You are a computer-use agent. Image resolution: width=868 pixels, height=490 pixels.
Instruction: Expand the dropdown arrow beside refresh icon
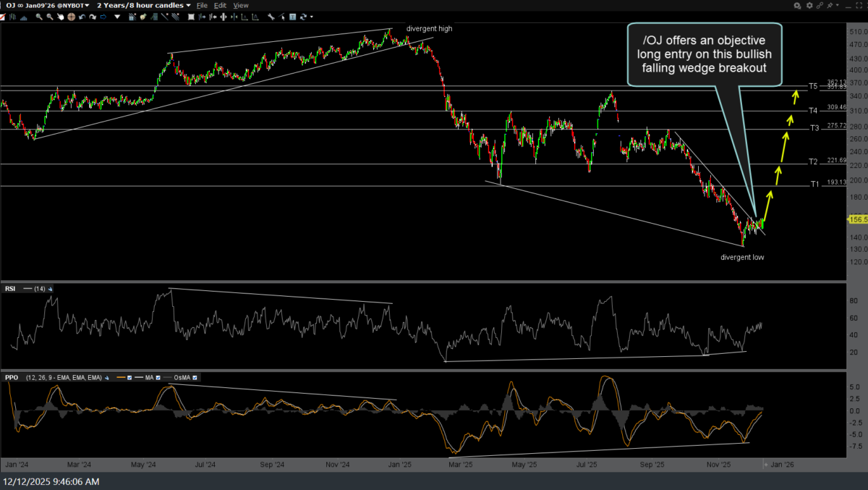(312, 16)
